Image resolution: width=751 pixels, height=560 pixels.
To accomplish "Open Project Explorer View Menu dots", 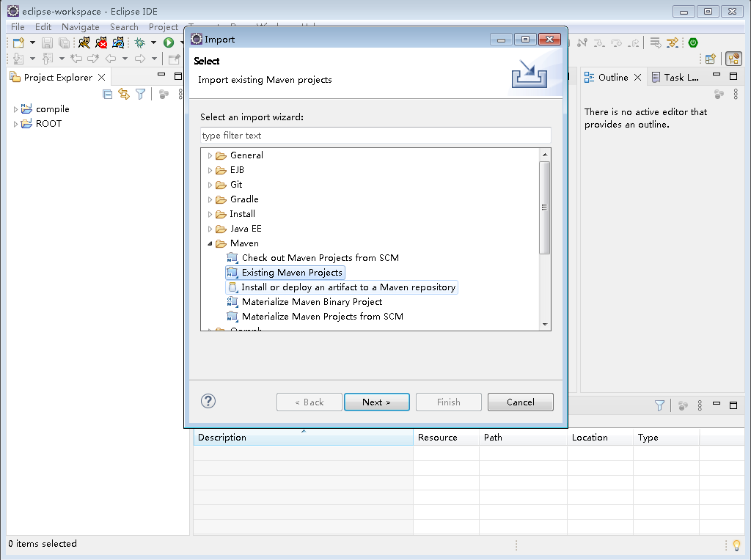I will tap(180, 95).
